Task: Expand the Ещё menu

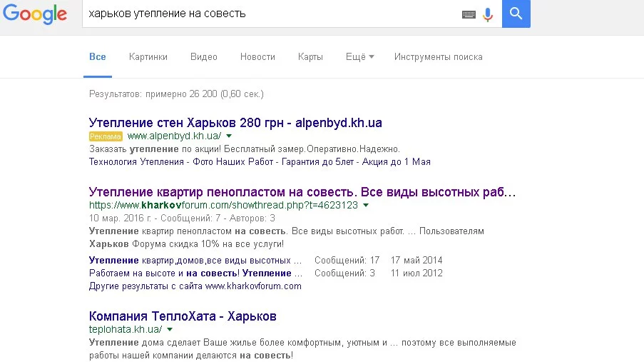Action: pos(359,57)
